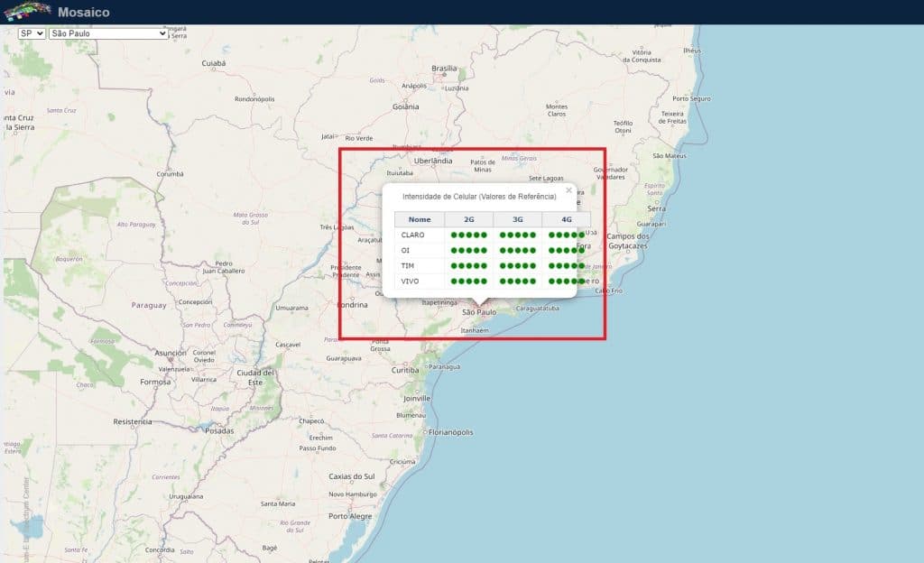Click Resistencia on the map

pos(133,421)
